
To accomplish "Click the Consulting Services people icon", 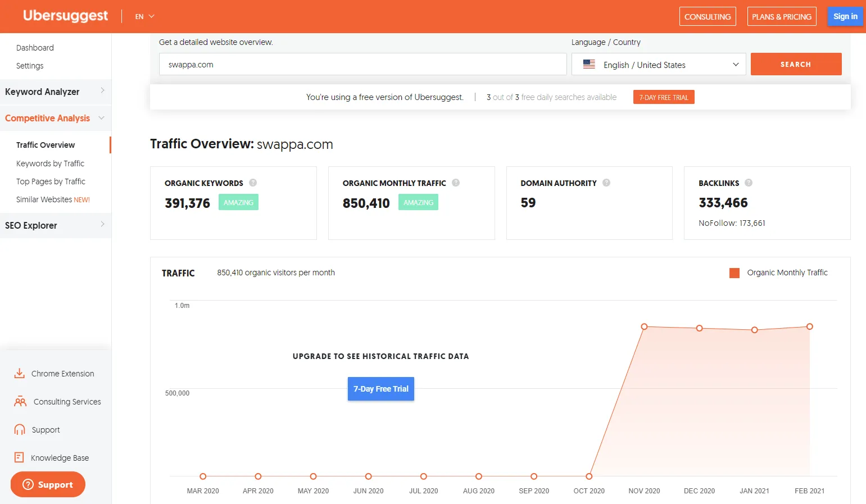I will [x=20, y=402].
